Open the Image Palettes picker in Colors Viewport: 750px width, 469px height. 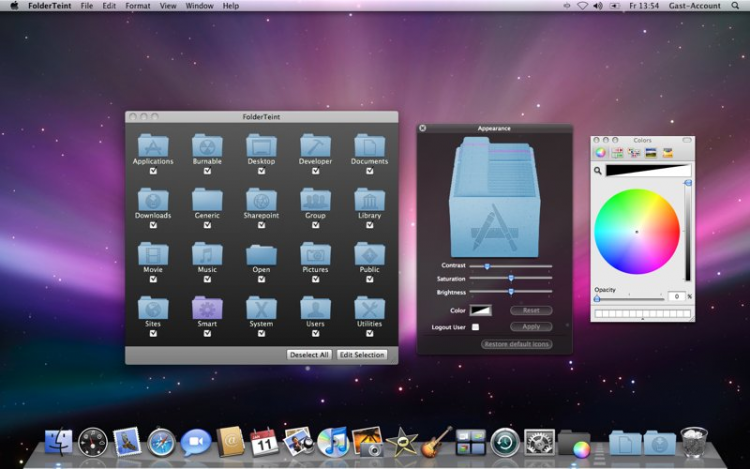click(x=651, y=153)
